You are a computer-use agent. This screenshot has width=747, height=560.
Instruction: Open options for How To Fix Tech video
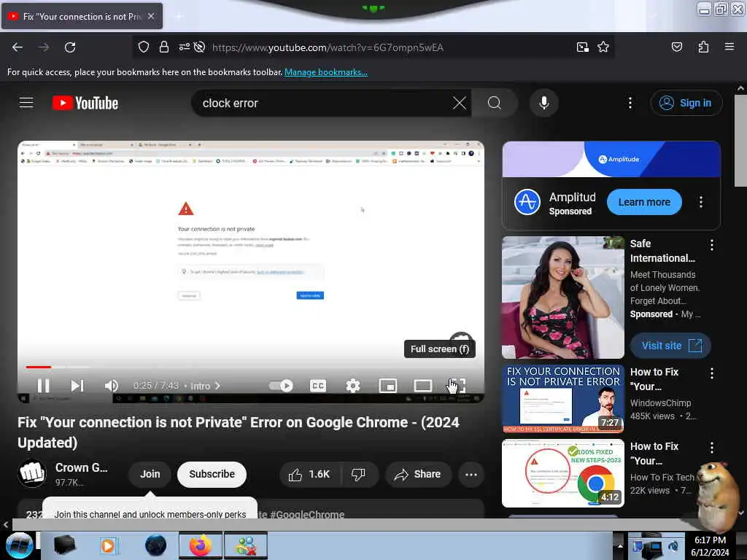[711, 447]
